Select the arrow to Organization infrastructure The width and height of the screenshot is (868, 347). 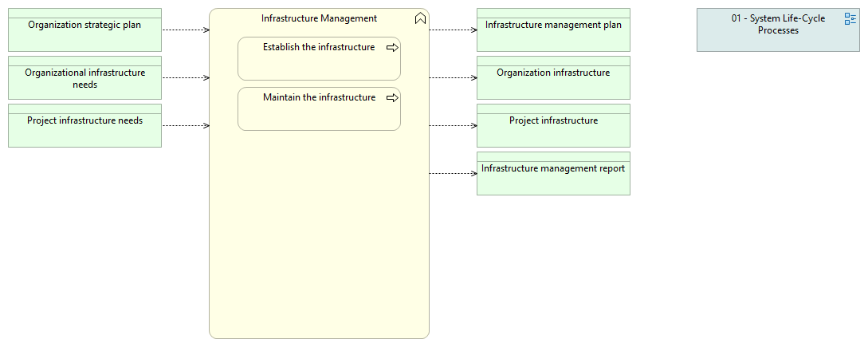pyautogui.click(x=453, y=77)
